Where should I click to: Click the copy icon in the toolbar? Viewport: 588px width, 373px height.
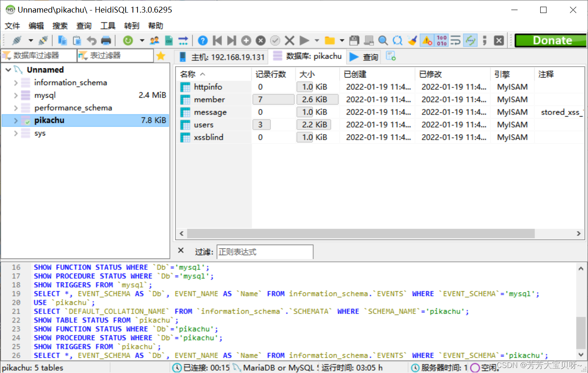(62, 40)
